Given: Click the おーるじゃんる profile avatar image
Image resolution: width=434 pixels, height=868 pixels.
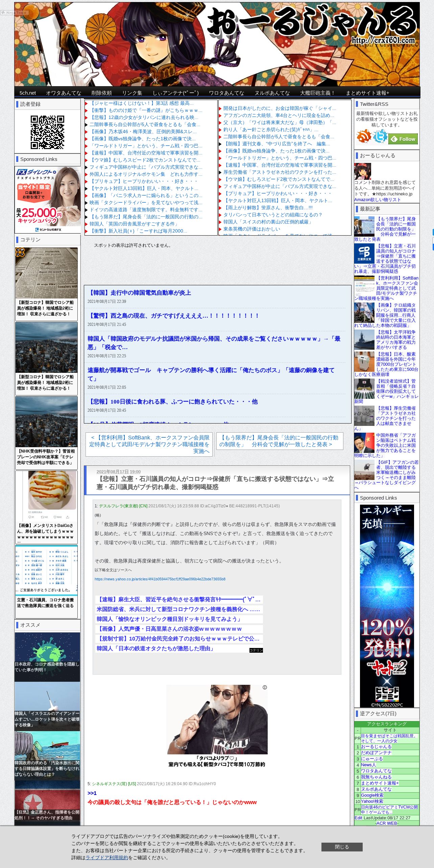Looking at the screenshot, I should click(x=362, y=171).
